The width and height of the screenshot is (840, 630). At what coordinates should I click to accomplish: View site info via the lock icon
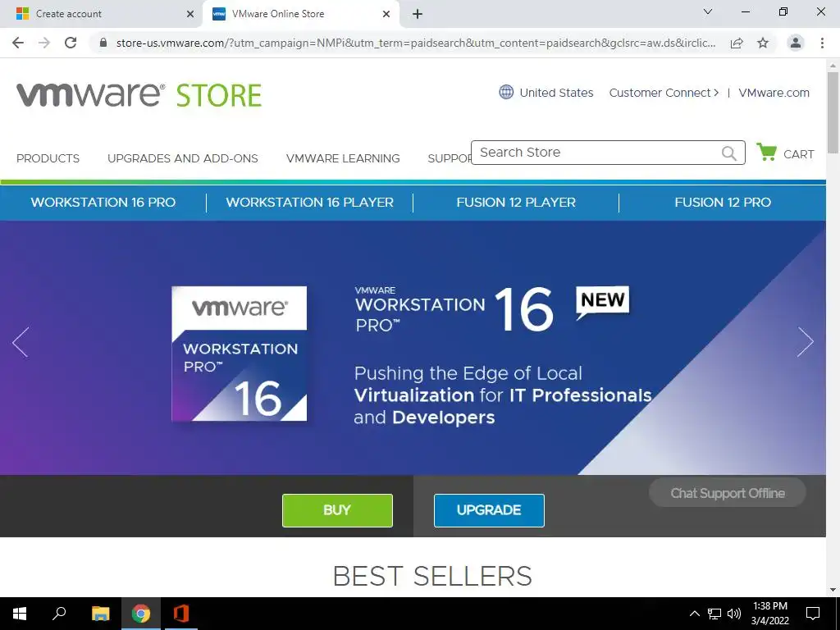[x=103, y=43]
